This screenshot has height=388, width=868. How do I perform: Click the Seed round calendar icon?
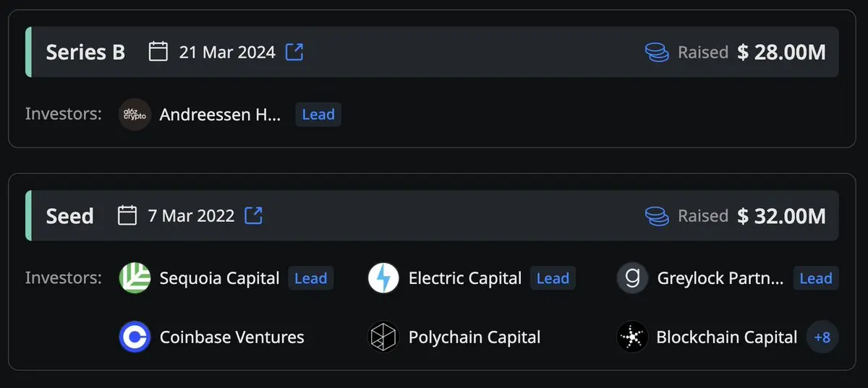point(127,215)
